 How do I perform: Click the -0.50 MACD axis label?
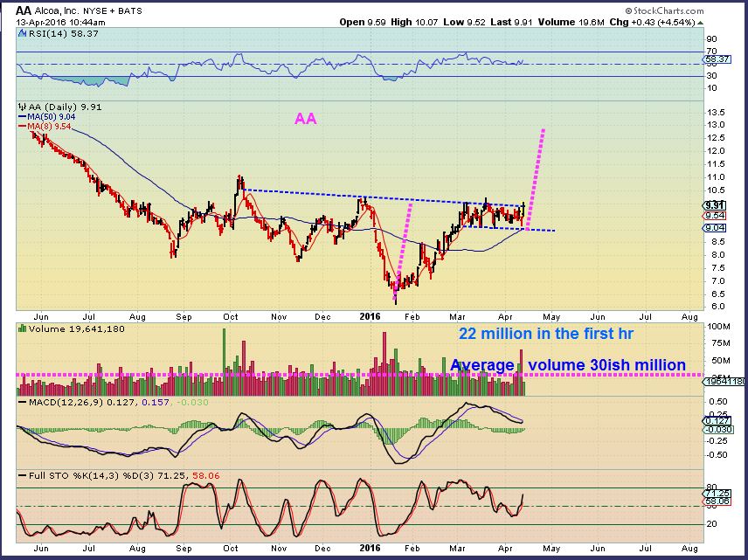[717, 455]
